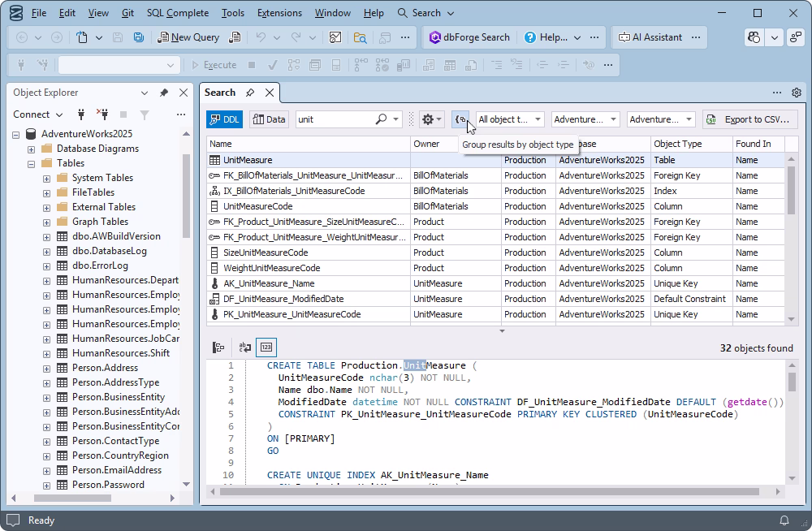Click the Export to CSV button
Viewport: 812px width, 531px height.
[x=749, y=119]
